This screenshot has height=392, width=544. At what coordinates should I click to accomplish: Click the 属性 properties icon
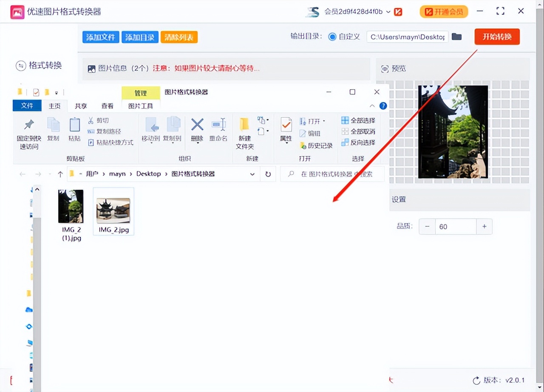[286, 125]
